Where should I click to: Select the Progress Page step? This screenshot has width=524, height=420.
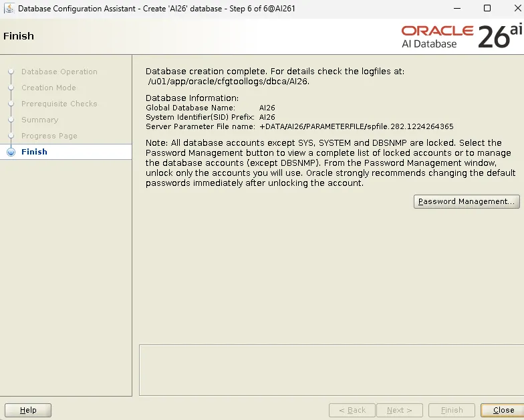pyautogui.click(x=49, y=136)
